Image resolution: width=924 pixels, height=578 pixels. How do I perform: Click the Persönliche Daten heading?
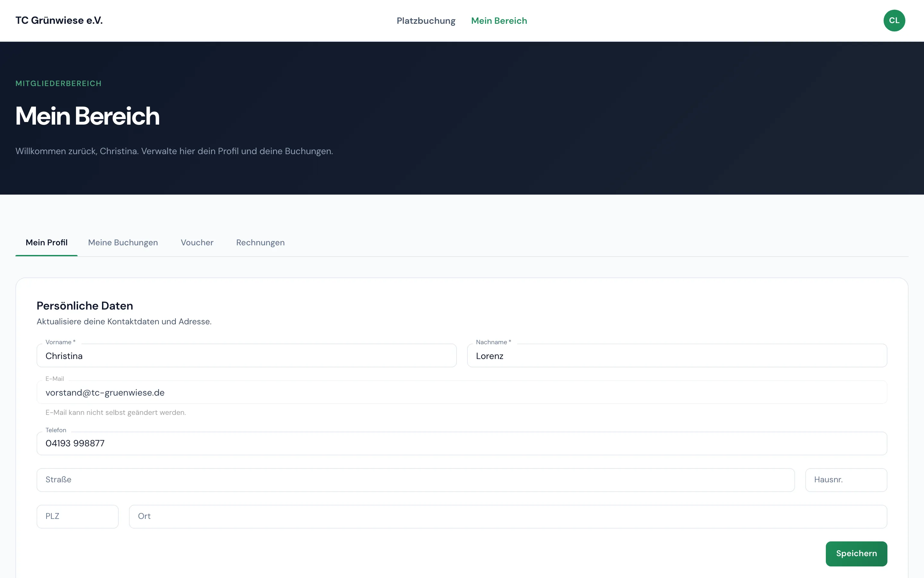tap(85, 306)
